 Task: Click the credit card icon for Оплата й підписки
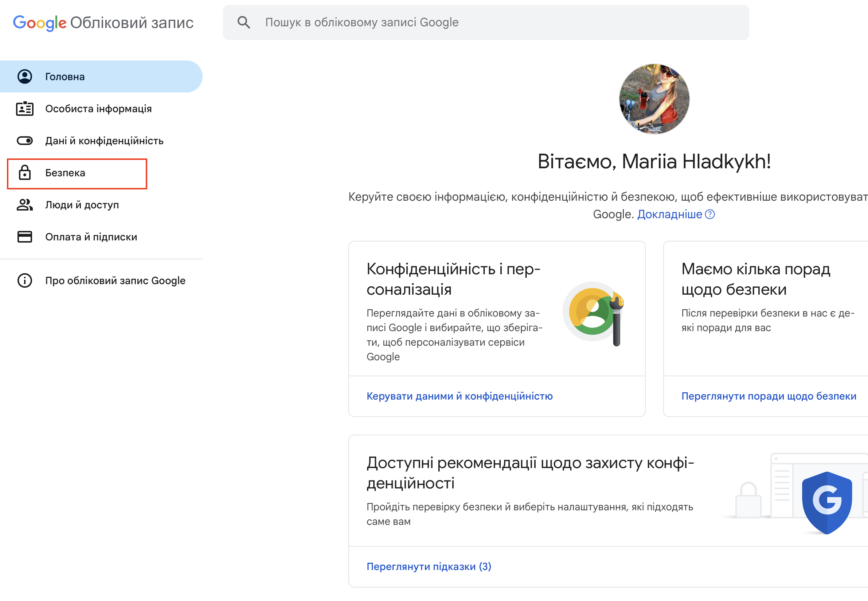[x=25, y=237]
